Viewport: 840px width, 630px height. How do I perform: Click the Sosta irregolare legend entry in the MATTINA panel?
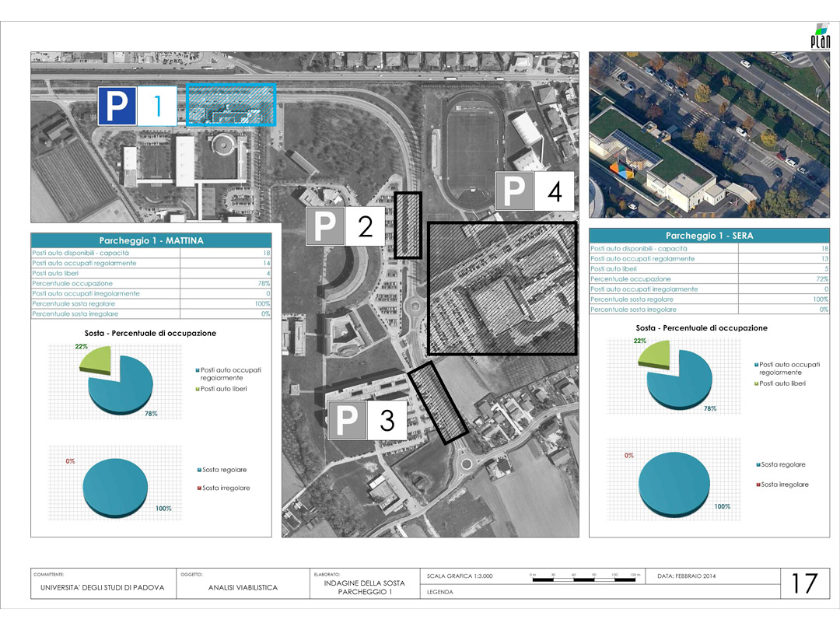pos(225,488)
